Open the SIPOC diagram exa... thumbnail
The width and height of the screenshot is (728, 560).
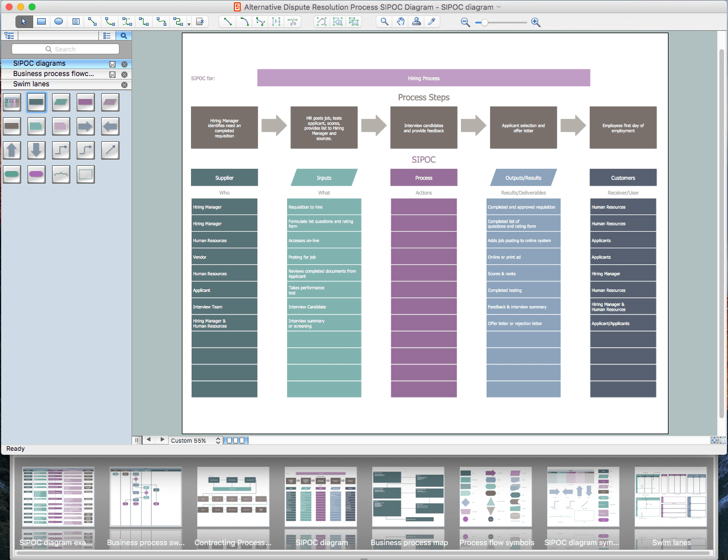[x=58, y=497]
